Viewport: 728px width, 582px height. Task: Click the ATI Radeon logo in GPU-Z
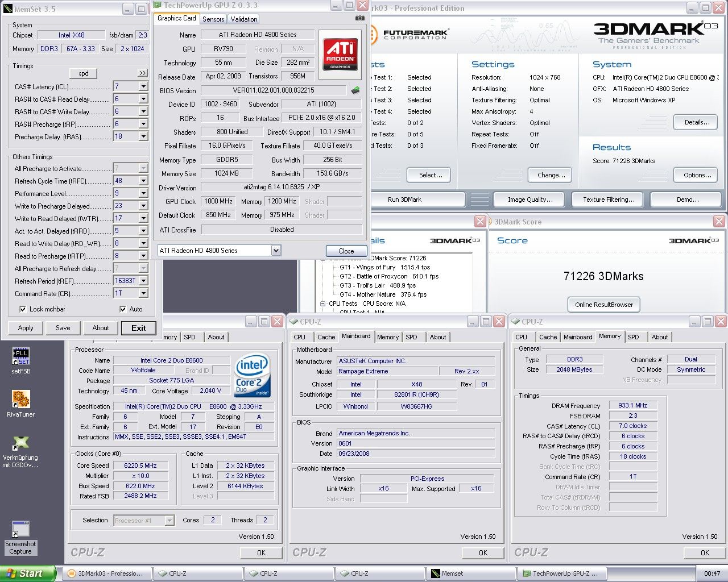[340, 54]
